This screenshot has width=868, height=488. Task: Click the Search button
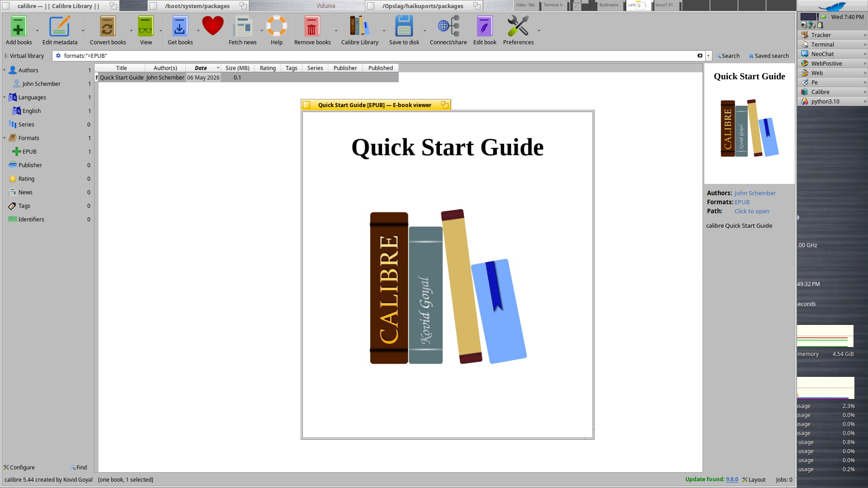(728, 56)
